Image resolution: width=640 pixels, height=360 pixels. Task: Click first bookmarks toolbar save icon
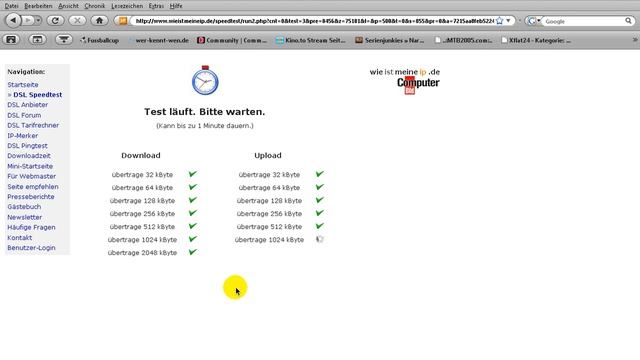click(11, 40)
